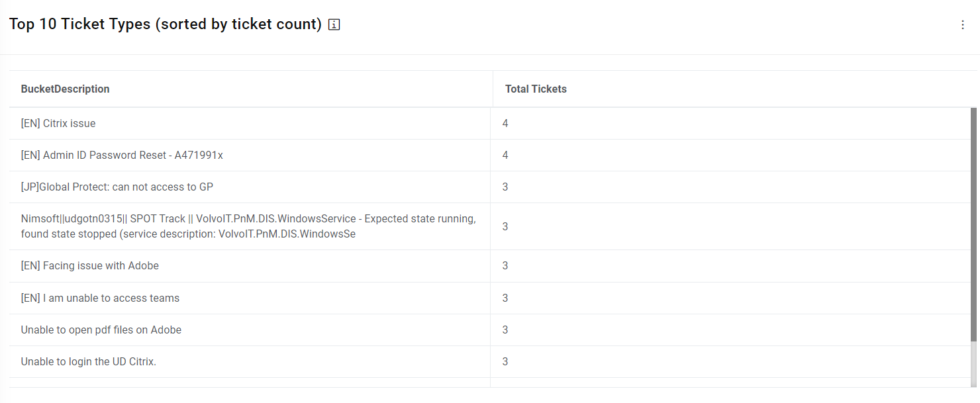Select 'Admin ID Password Reset' row
The image size is (980, 403).
[122, 156]
